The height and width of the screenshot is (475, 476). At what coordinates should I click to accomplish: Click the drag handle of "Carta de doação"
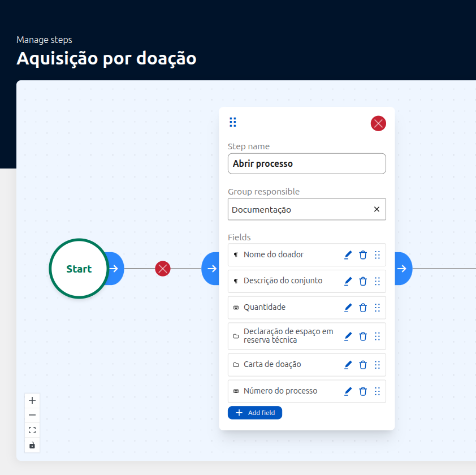(377, 365)
